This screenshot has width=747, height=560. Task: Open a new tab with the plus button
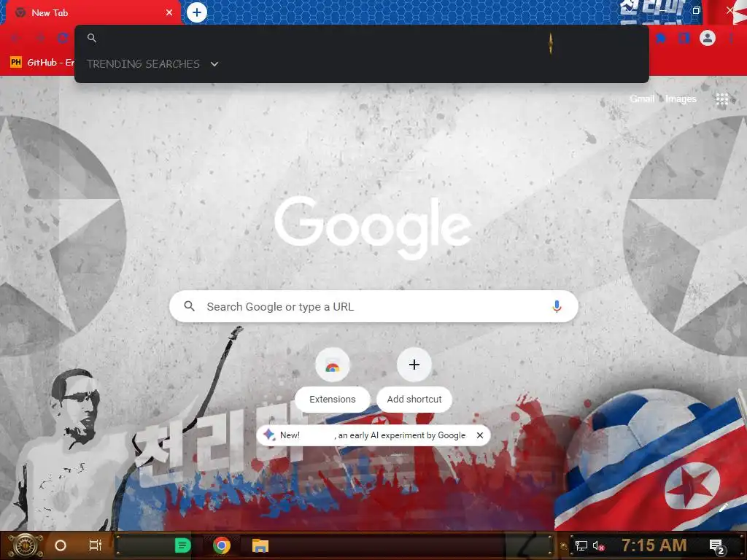(197, 12)
